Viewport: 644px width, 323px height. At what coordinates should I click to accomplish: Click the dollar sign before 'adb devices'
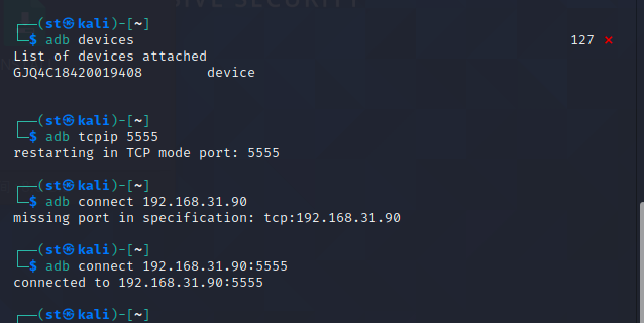33,40
